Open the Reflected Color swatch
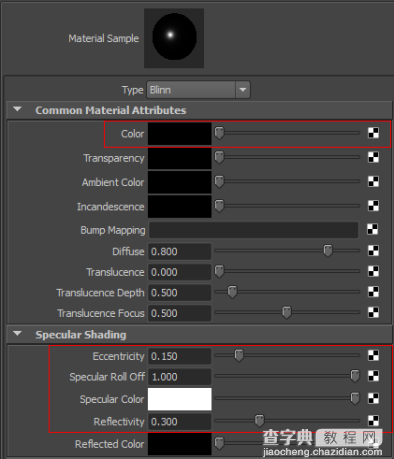This screenshot has height=459, width=394. point(180,444)
